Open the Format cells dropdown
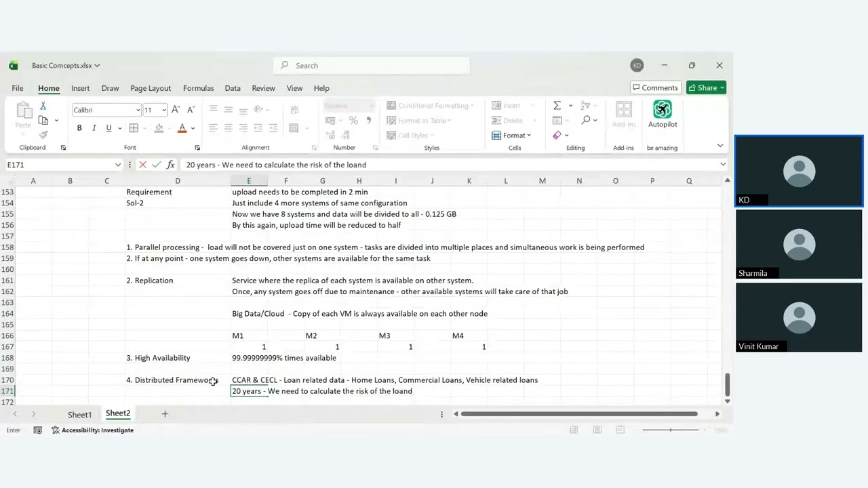Screen dimensions: 868x488 click(511, 136)
